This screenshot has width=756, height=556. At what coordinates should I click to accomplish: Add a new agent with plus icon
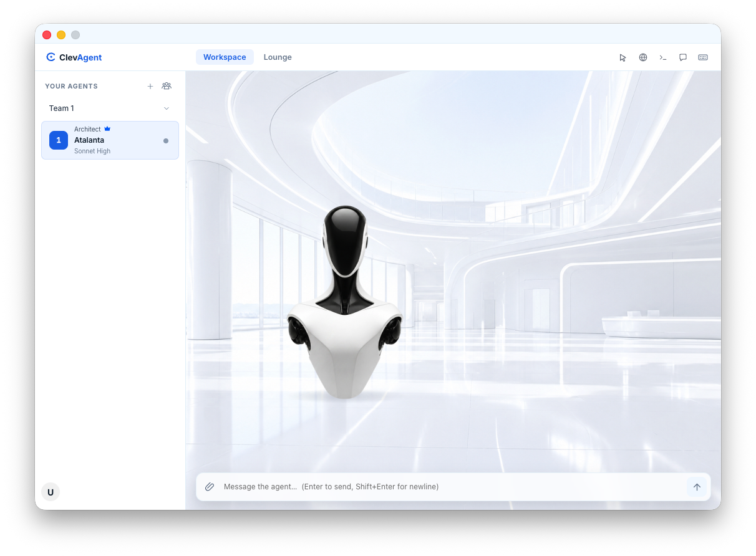coord(150,86)
